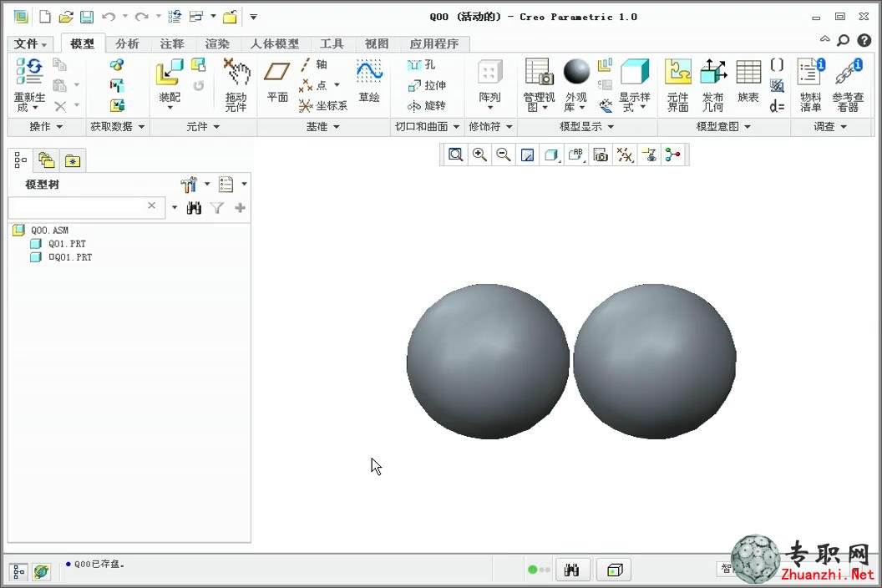Select the 孔 hole tool
Image resolution: width=882 pixels, height=588 pixels.
tap(421, 64)
